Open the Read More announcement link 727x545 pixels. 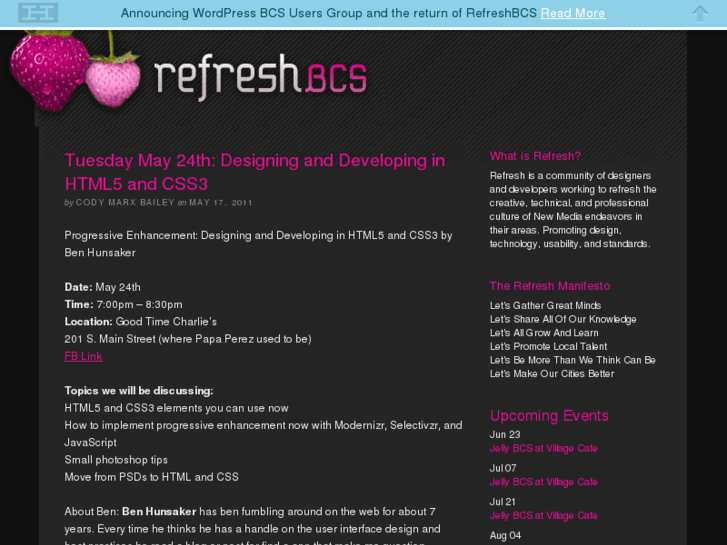(573, 13)
